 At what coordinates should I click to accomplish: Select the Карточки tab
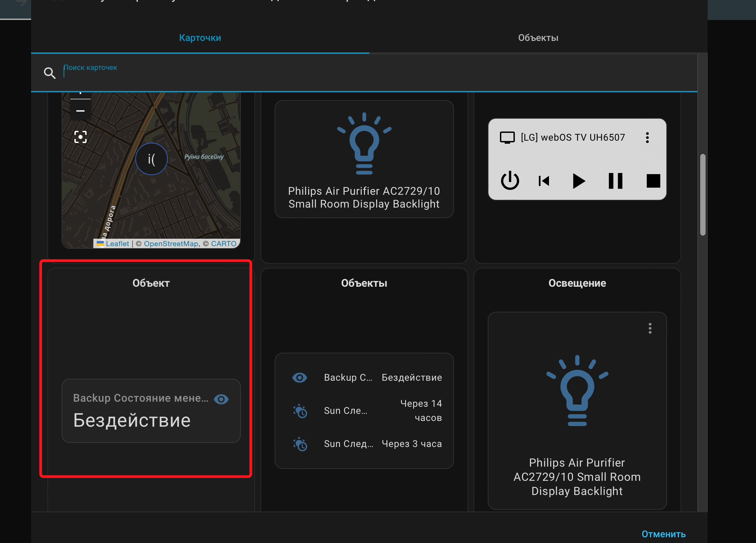click(200, 38)
